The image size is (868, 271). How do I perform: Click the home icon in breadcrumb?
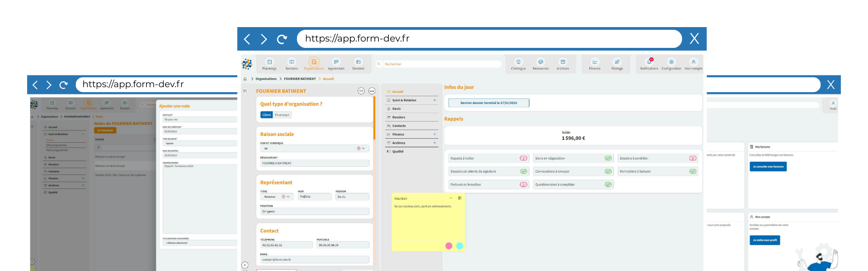[x=245, y=79]
